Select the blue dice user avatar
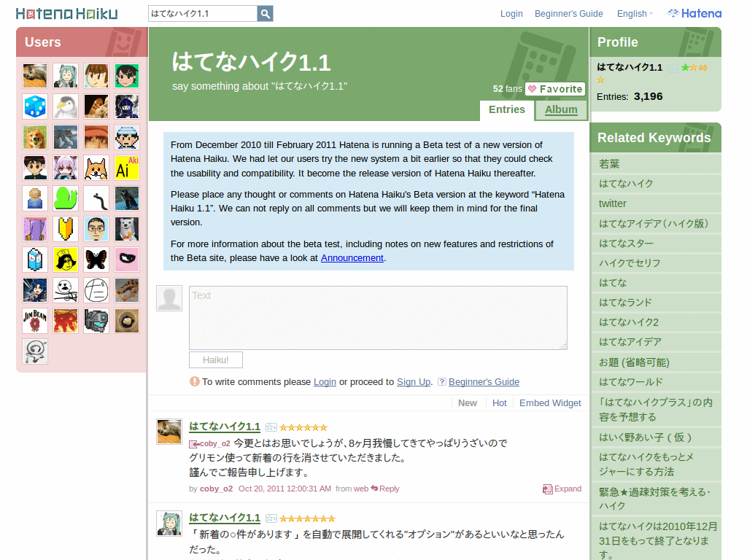The height and width of the screenshot is (560, 747). [35, 106]
